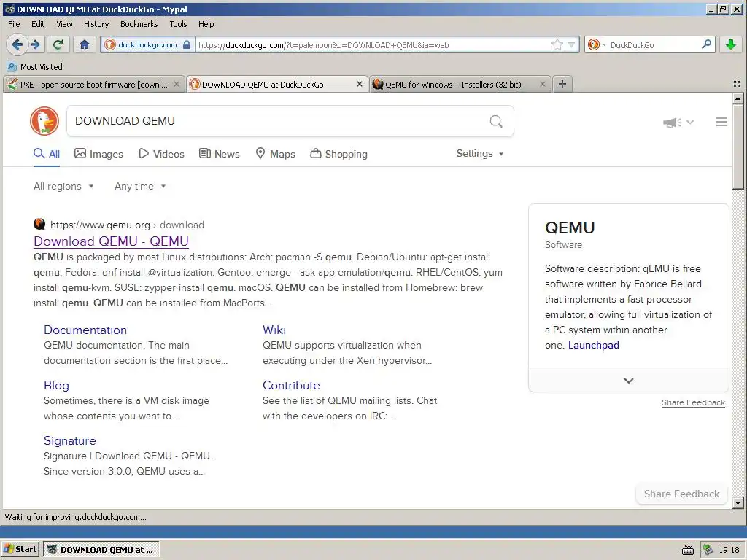Open the Edit menu
The height and width of the screenshot is (560, 747).
click(x=38, y=24)
